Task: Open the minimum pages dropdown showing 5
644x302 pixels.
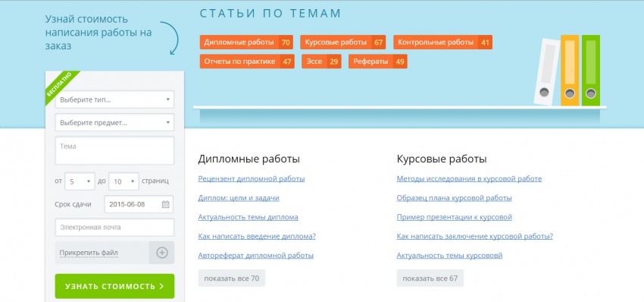Action: [x=80, y=181]
